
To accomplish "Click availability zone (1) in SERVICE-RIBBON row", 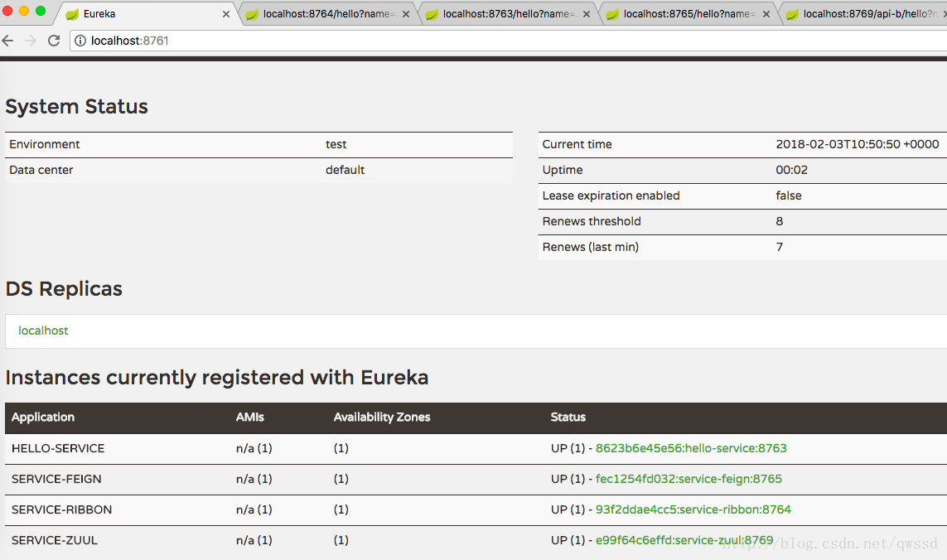I will click(341, 509).
